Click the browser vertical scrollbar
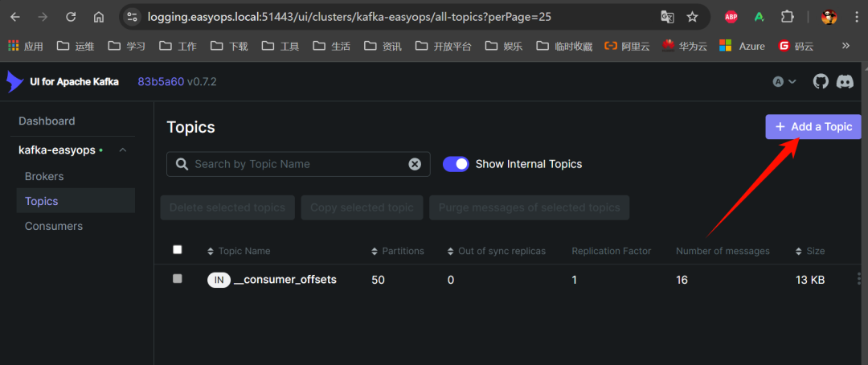 865,213
